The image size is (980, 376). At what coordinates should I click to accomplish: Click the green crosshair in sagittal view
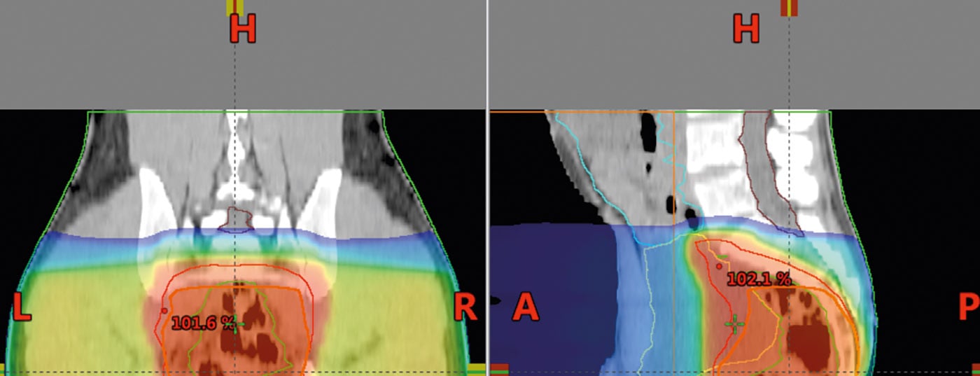pyautogui.click(x=734, y=323)
